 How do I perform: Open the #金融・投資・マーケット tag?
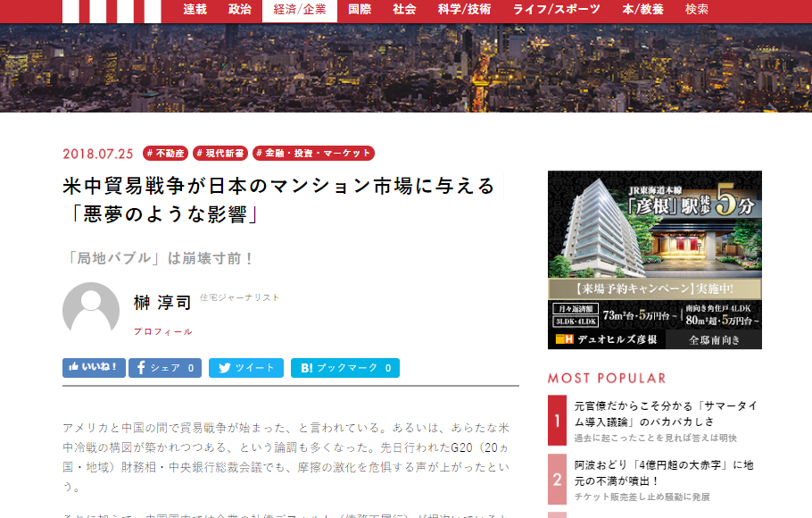click(x=313, y=154)
